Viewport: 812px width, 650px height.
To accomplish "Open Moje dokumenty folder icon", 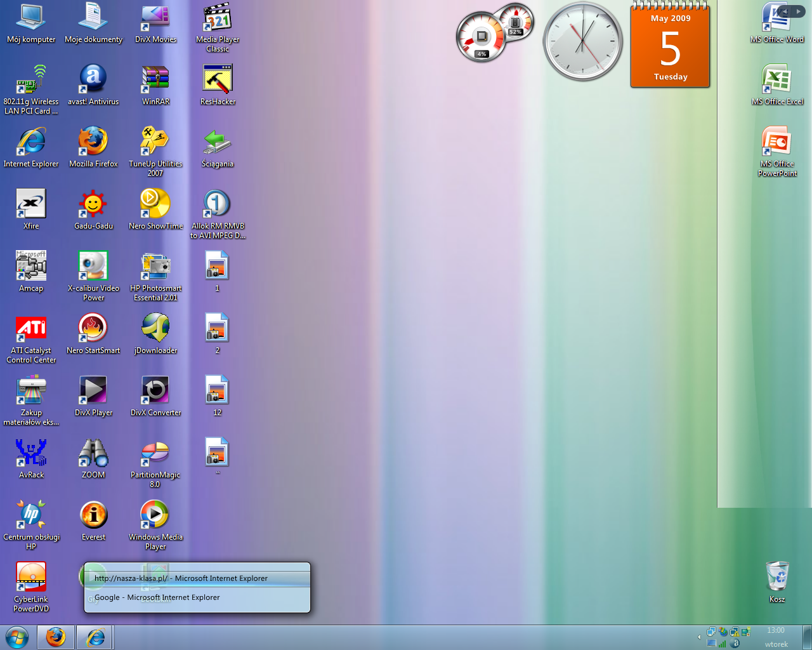I will click(93, 24).
